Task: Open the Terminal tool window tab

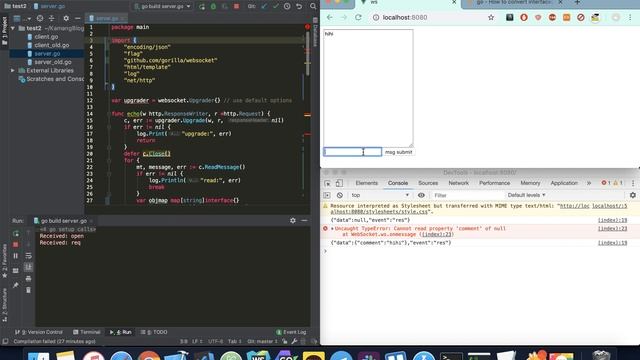Action: tap(86, 332)
